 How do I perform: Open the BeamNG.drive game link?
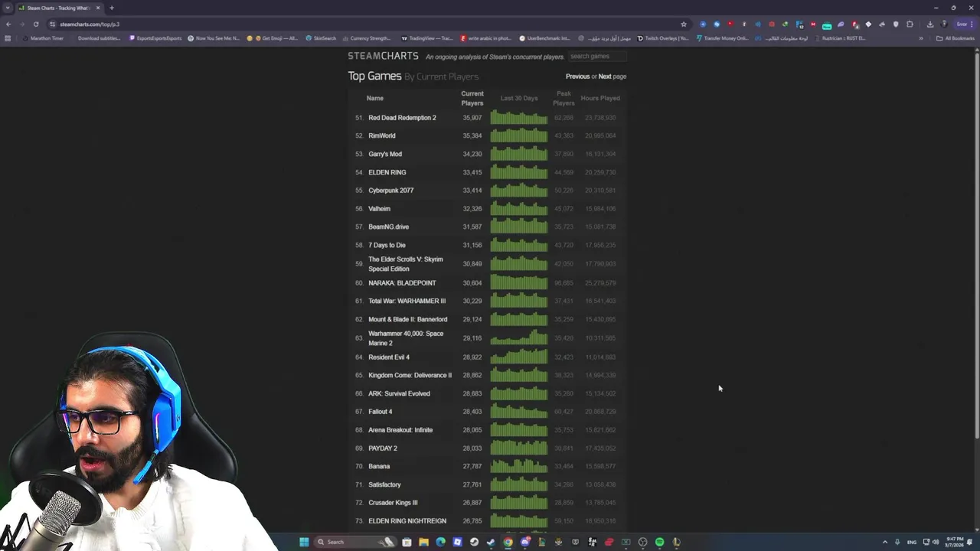click(388, 227)
